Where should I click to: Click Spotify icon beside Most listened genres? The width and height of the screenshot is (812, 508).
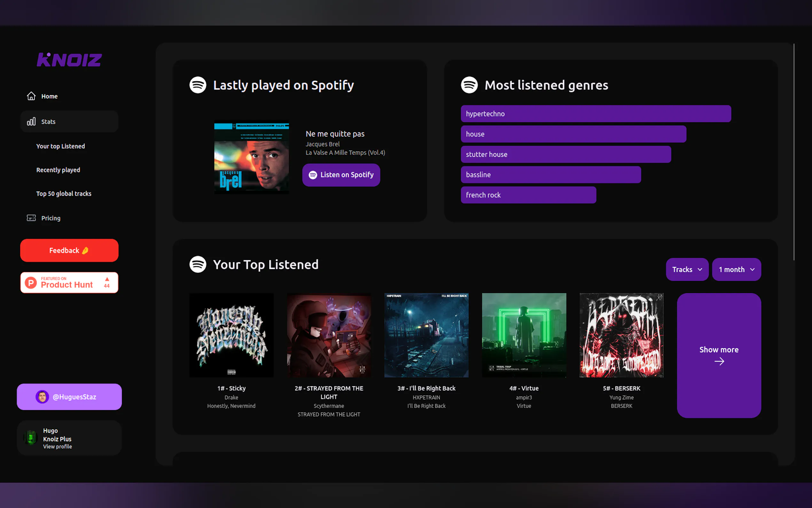pos(469,85)
